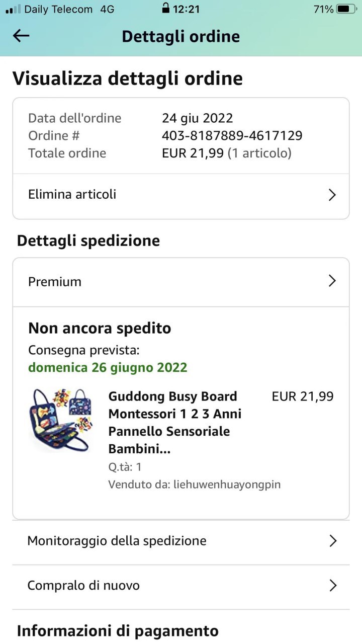Tap the battery icon in status bar
The height and width of the screenshot is (644, 362).
[346, 9]
